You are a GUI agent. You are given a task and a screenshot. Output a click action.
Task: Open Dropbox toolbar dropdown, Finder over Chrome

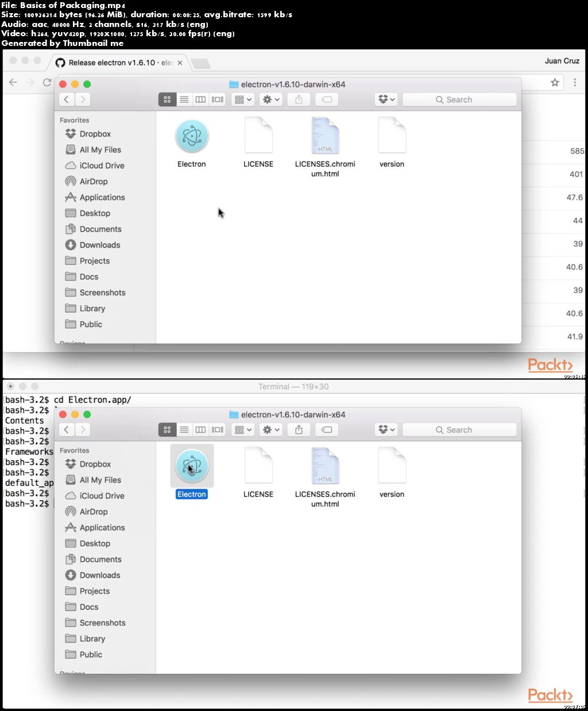click(x=386, y=99)
